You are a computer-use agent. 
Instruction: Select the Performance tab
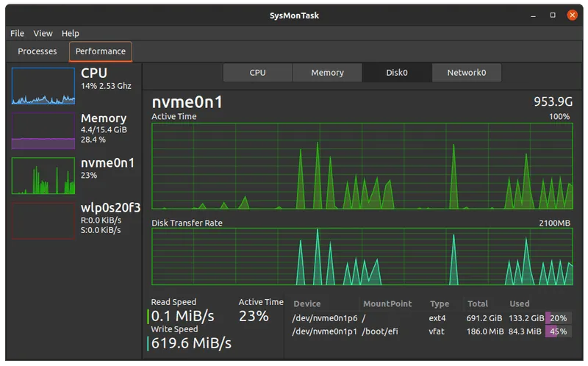pyautogui.click(x=101, y=51)
